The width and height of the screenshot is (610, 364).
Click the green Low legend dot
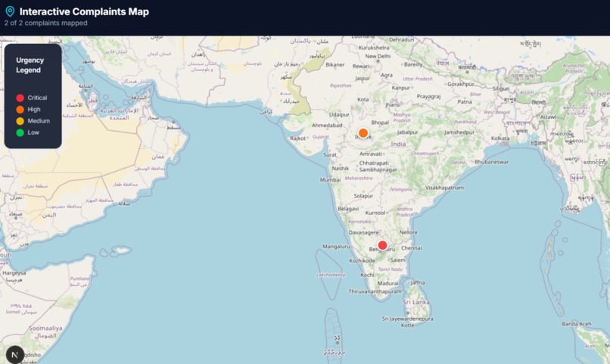click(x=20, y=132)
